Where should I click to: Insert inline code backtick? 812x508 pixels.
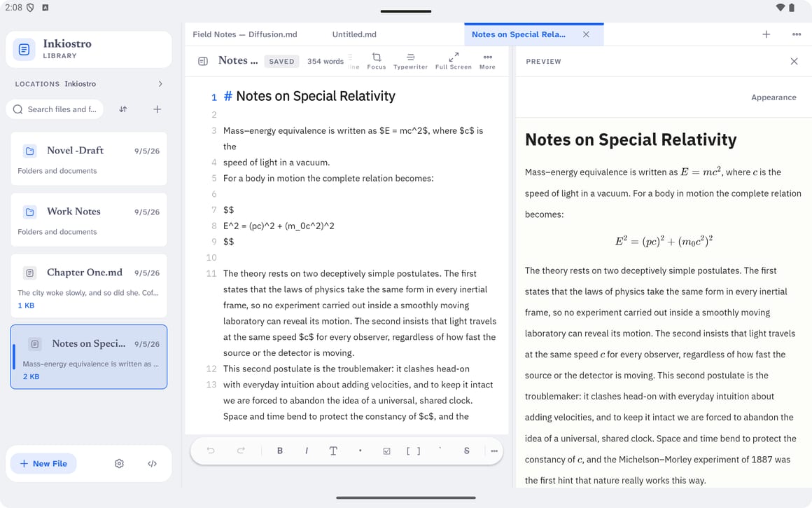pyautogui.click(x=440, y=449)
